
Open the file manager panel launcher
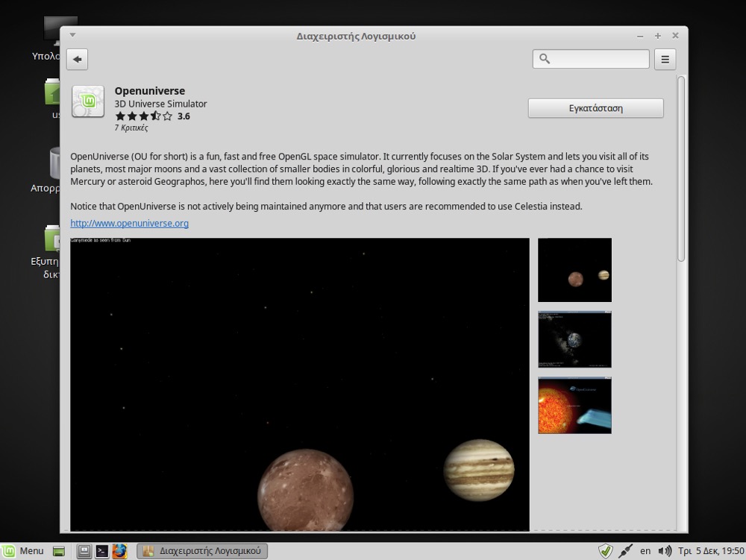tap(84, 551)
